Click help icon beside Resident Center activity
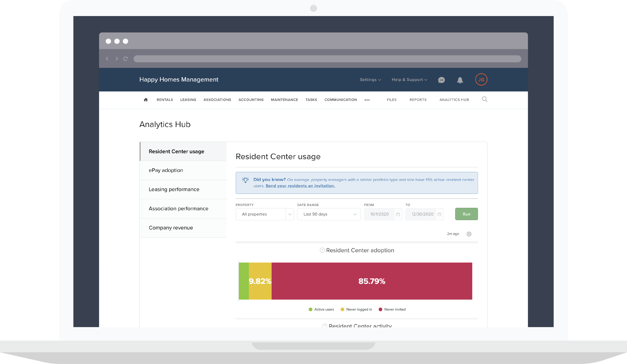 coord(324,325)
